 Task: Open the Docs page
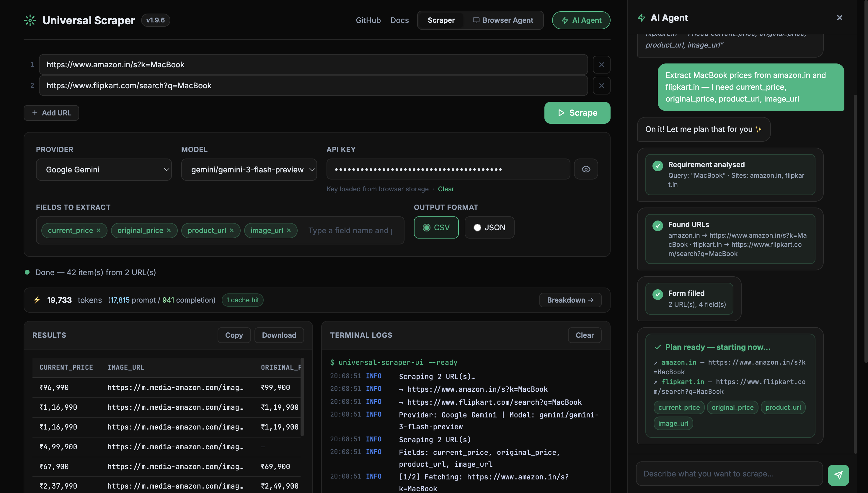point(399,20)
